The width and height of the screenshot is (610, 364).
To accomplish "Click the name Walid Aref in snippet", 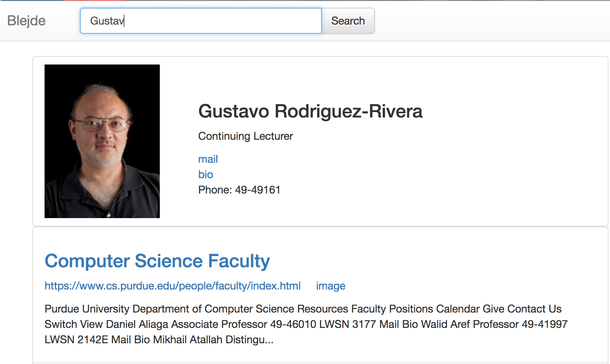I will 445,324.
